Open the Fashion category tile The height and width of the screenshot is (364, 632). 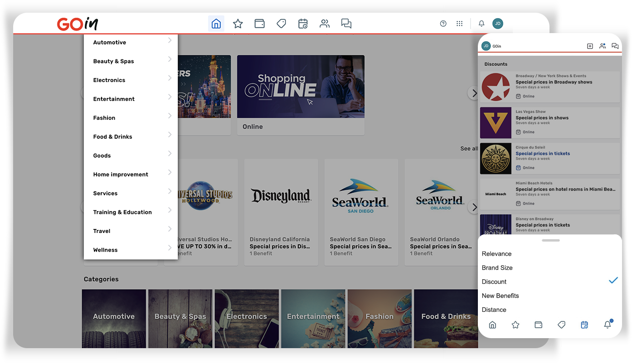click(379, 318)
